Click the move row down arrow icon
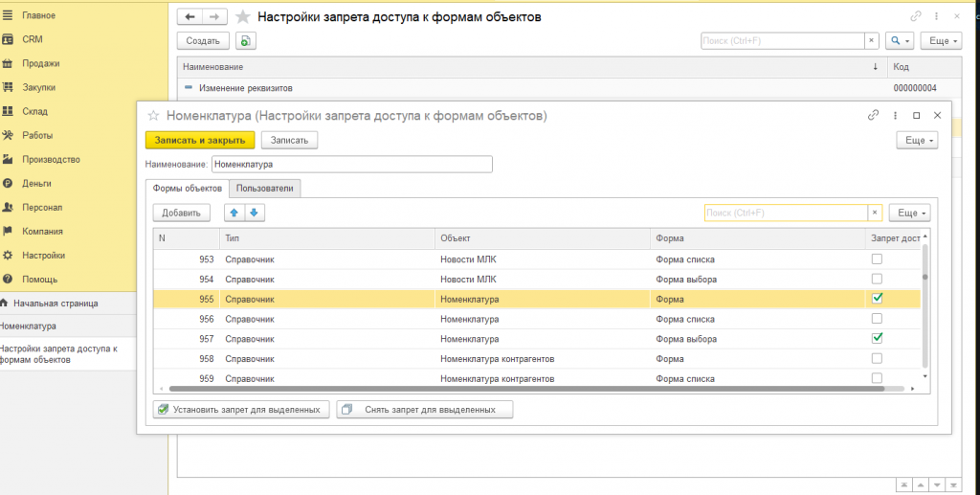980x495 pixels. [256, 213]
